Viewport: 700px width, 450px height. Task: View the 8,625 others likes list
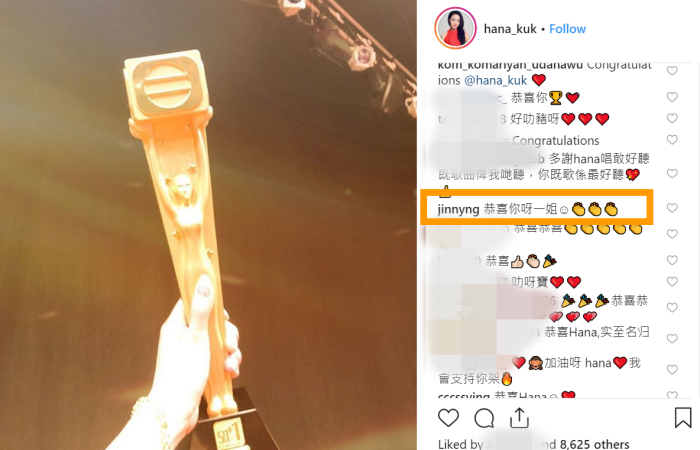pyautogui.click(x=594, y=444)
